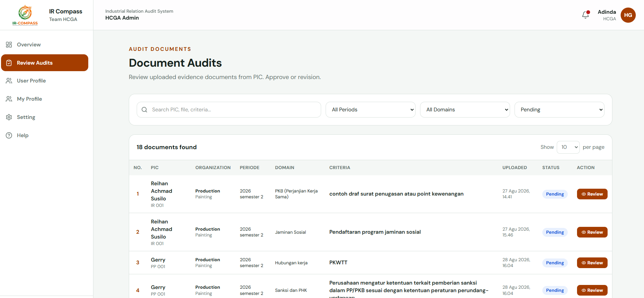The width and height of the screenshot is (644, 298).
Task: Go to Overview in the sidebar
Action: (45, 45)
